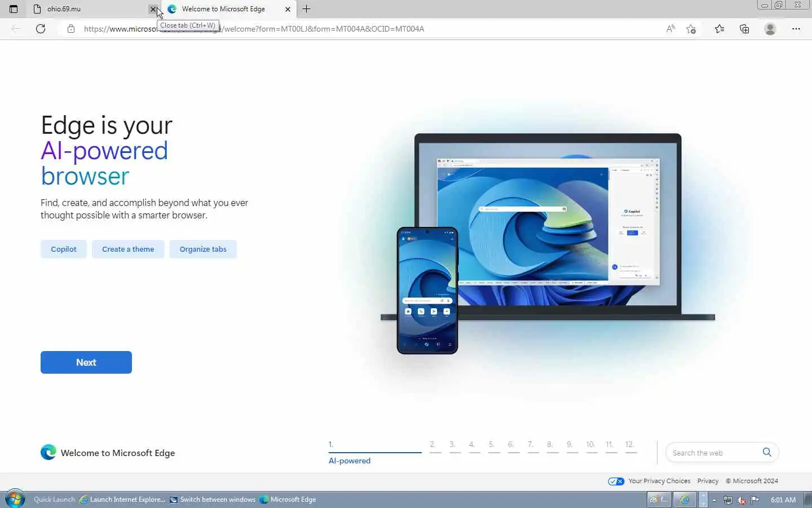Viewport: 812px width, 508px height.
Task: Click Launch Internet Explorer quick launch
Action: pyautogui.click(x=122, y=500)
